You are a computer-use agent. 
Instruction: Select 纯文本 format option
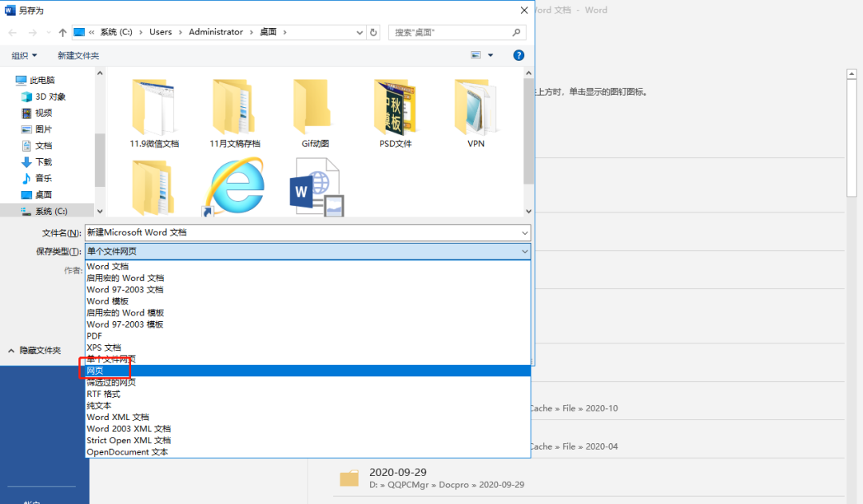coord(99,406)
